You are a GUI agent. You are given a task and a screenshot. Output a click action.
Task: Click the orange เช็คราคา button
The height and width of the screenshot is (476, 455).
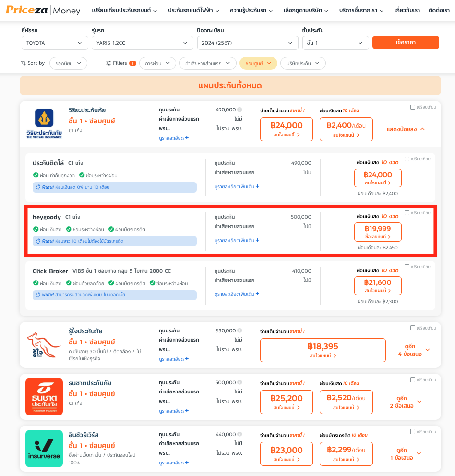tap(406, 42)
